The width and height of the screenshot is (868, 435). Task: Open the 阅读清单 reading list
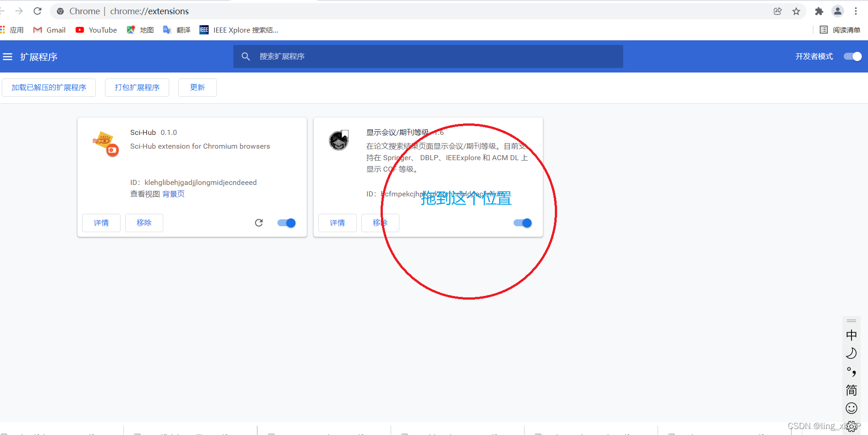click(840, 30)
